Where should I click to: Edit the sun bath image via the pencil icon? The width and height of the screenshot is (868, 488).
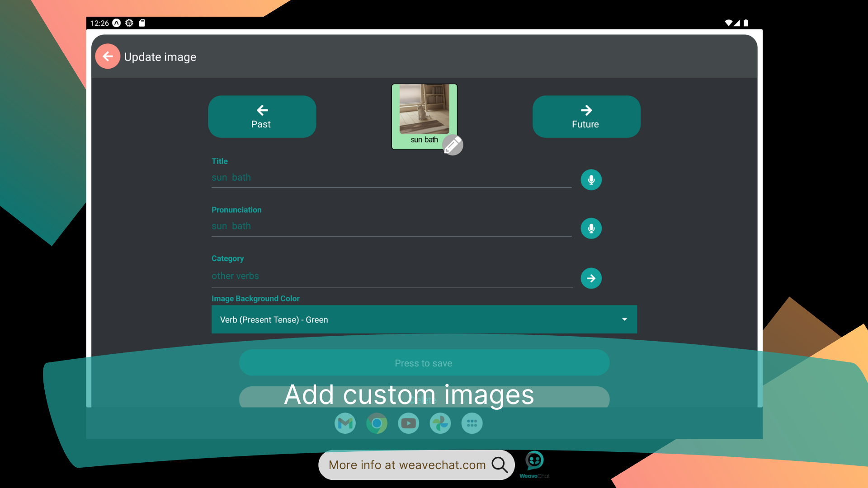[x=453, y=145]
